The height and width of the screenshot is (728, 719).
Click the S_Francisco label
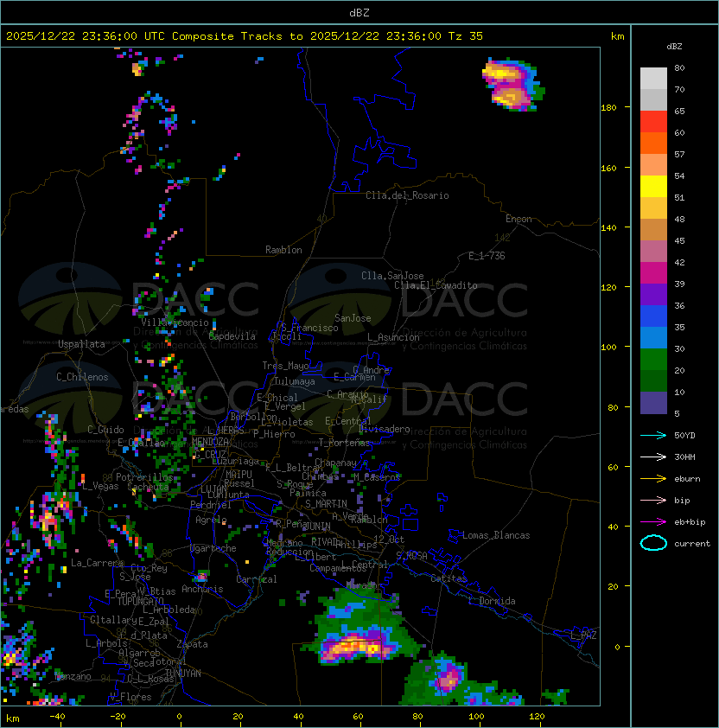[x=309, y=328]
